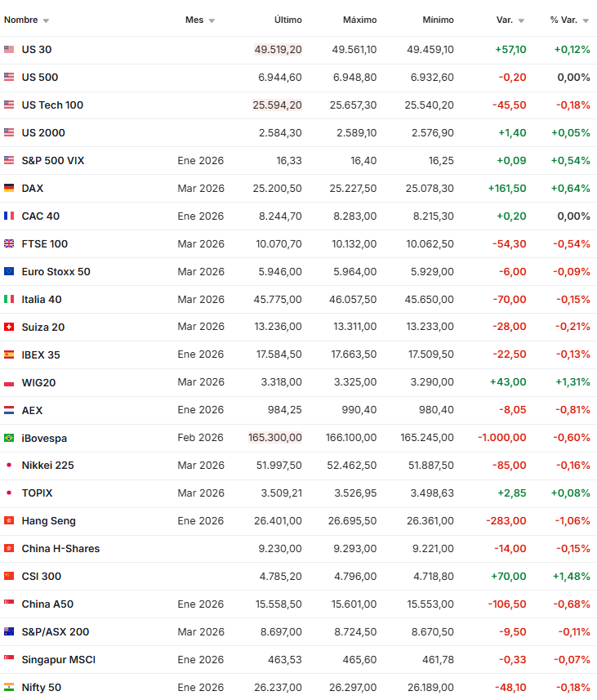Image resolution: width=597 pixels, height=700 pixels.
Task: Click the Italian flag beside Italia 40
Action: click(x=9, y=300)
